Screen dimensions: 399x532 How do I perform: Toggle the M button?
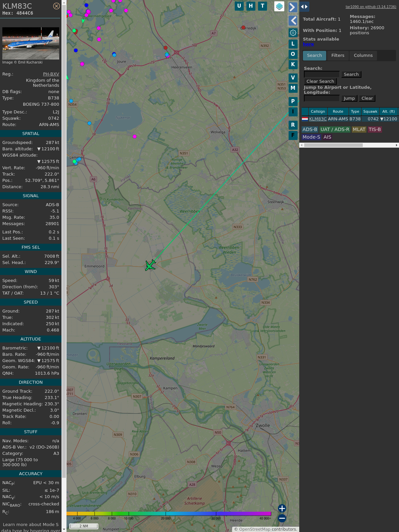point(293,88)
